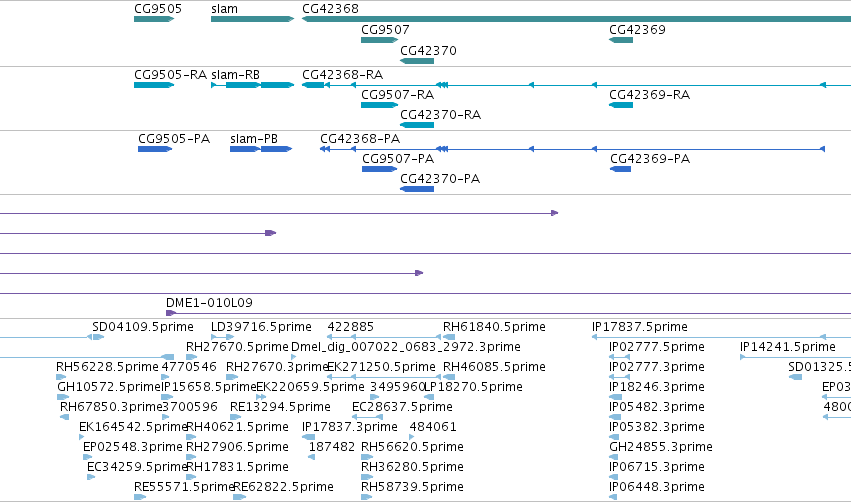Click the RH67850.3prime EST label
The image size is (851, 502).
pyautogui.click(x=111, y=406)
